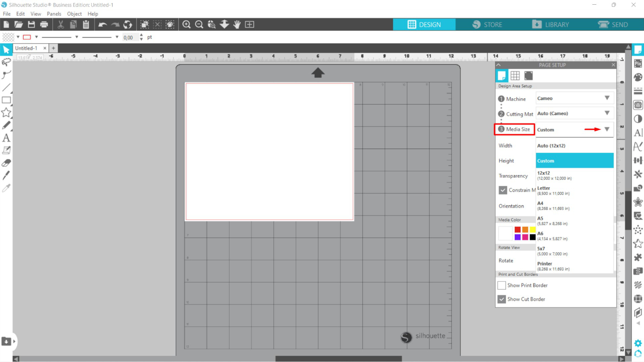This screenshot has height=362, width=644.
Task: Collapse the Media Size dropdown arrow
Action: tap(607, 129)
